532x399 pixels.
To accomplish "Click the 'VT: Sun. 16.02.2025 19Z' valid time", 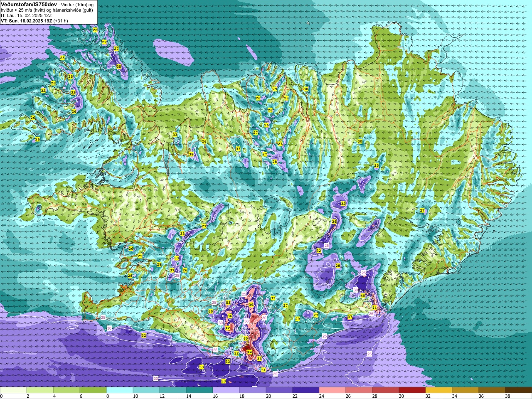I will 27,21.
